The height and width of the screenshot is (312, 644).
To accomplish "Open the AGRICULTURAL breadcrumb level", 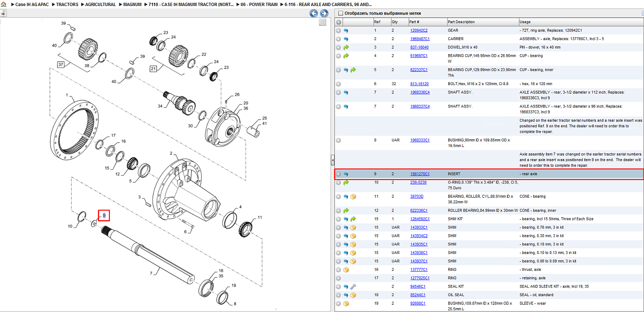I will click(x=100, y=4).
